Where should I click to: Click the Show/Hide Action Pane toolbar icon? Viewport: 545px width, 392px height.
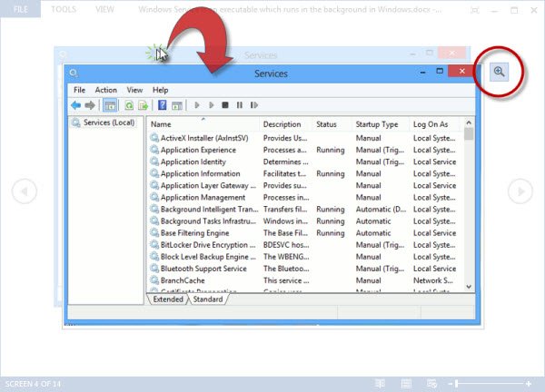point(177,105)
